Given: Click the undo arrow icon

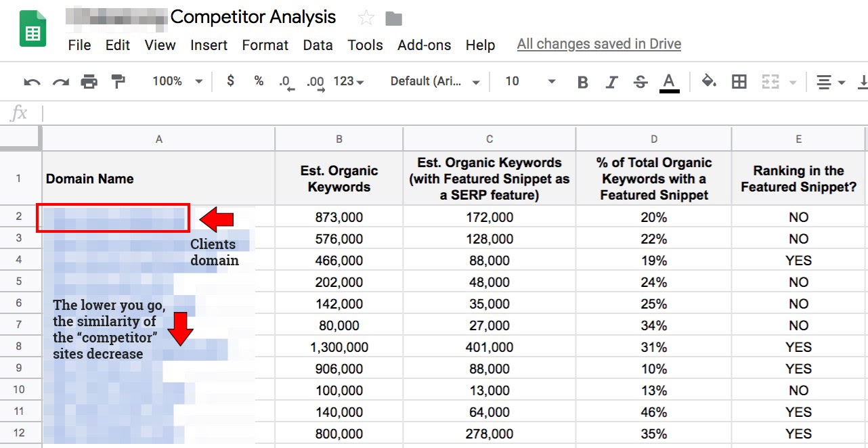Looking at the screenshot, I should point(32,82).
